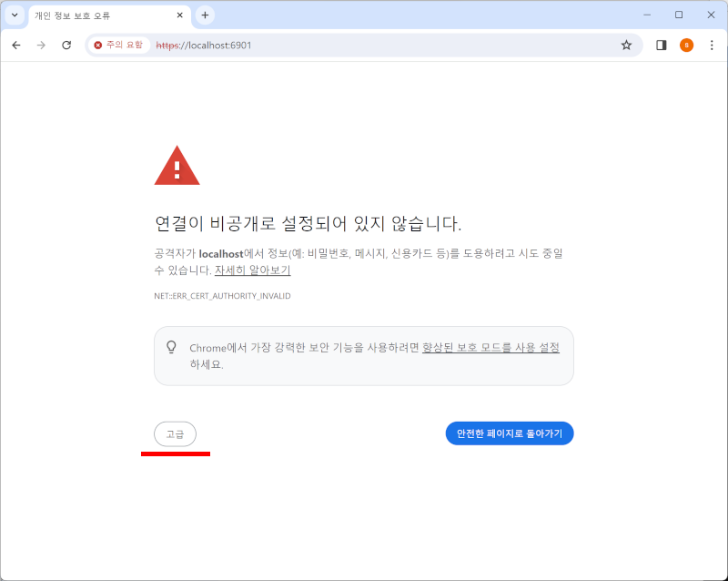Close the Chrome window
The height and width of the screenshot is (581, 728).
click(711, 15)
